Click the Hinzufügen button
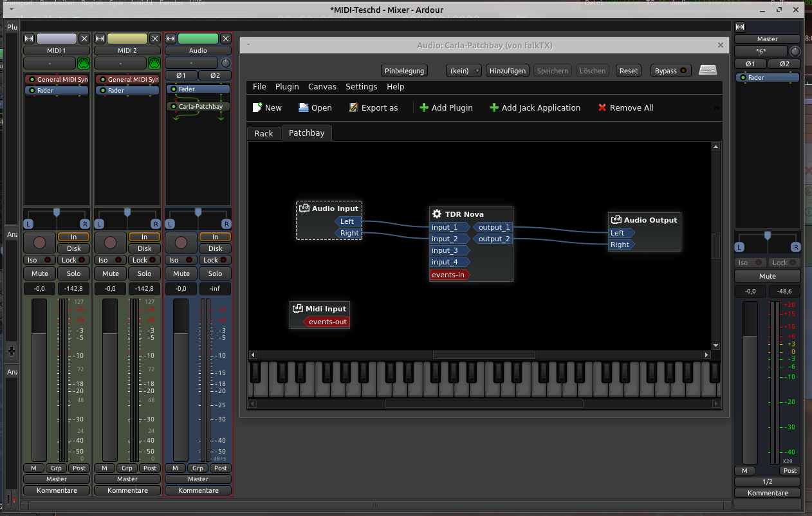812x516 pixels. [508, 71]
